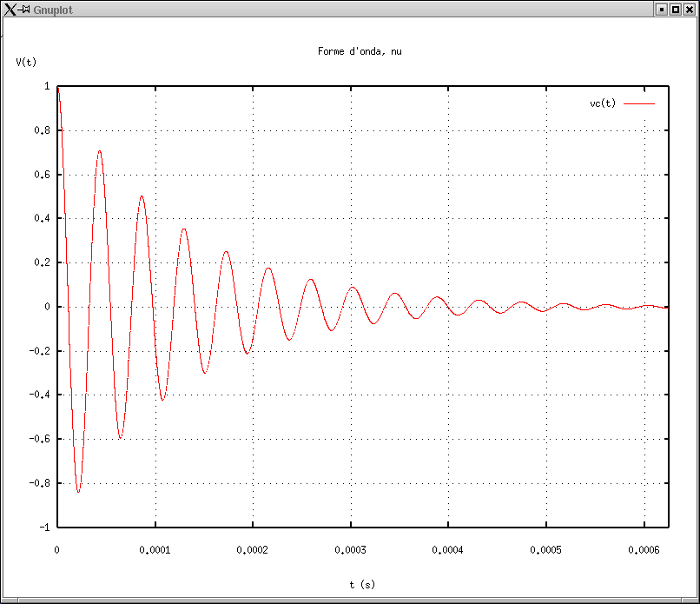Screen dimensions: 700x604
Task: Click the 0.8 y-axis tick label
Action: pos(42,130)
